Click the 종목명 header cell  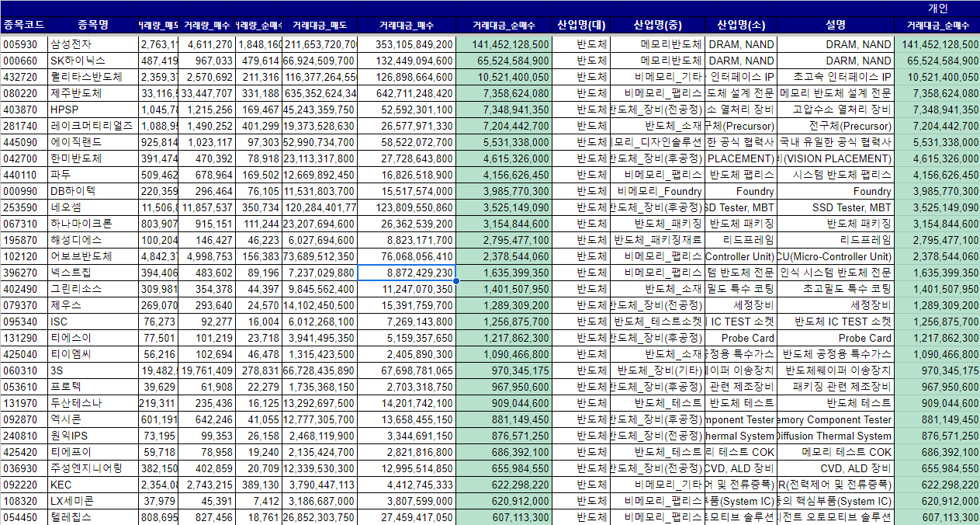[x=93, y=25]
